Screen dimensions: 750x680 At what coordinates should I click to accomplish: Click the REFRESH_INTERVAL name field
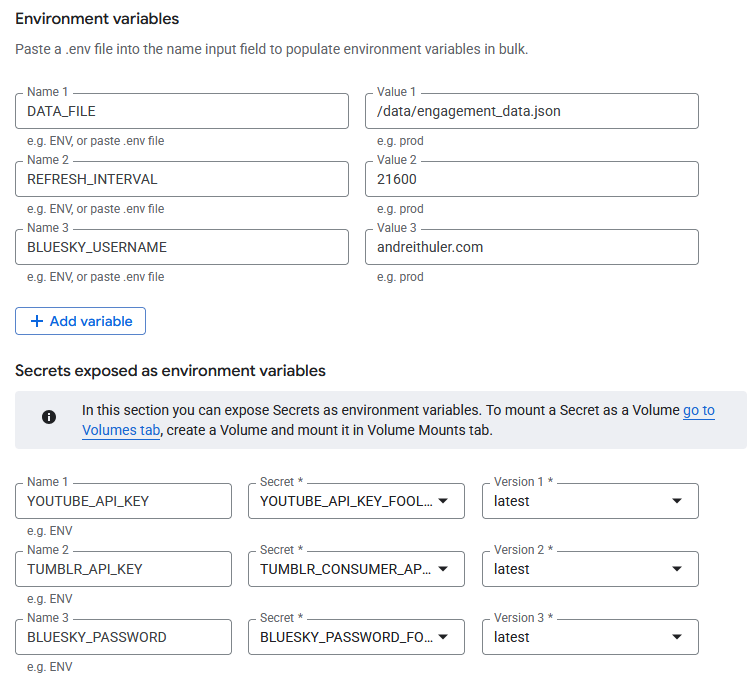[182, 179]
